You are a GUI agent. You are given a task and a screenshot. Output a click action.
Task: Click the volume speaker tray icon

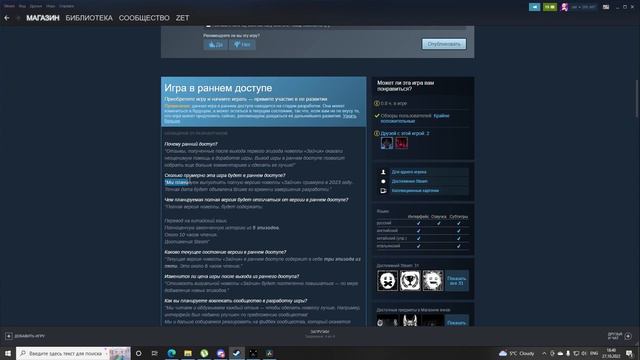584,353
